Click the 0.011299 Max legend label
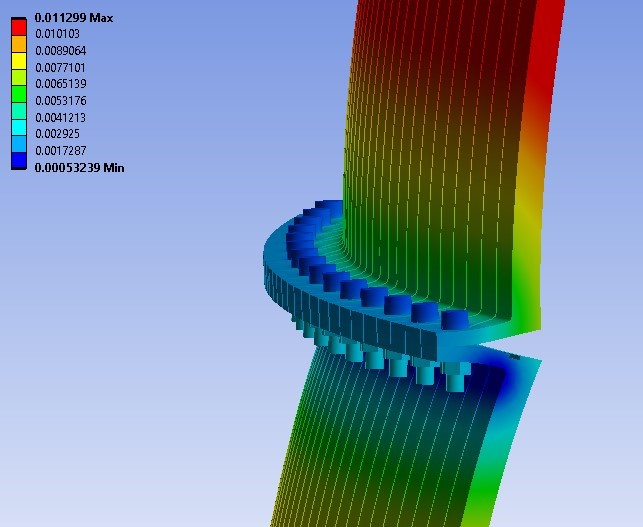 click(x=74, y=18)
